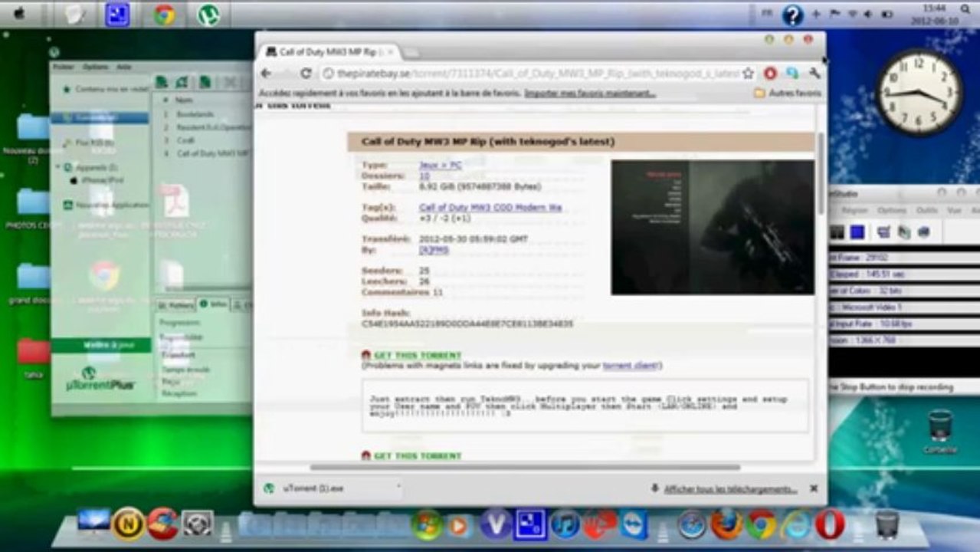The image size is (980, 552).
Task: Click uTorrent create new torrent icon
Action: click(205, 82)
